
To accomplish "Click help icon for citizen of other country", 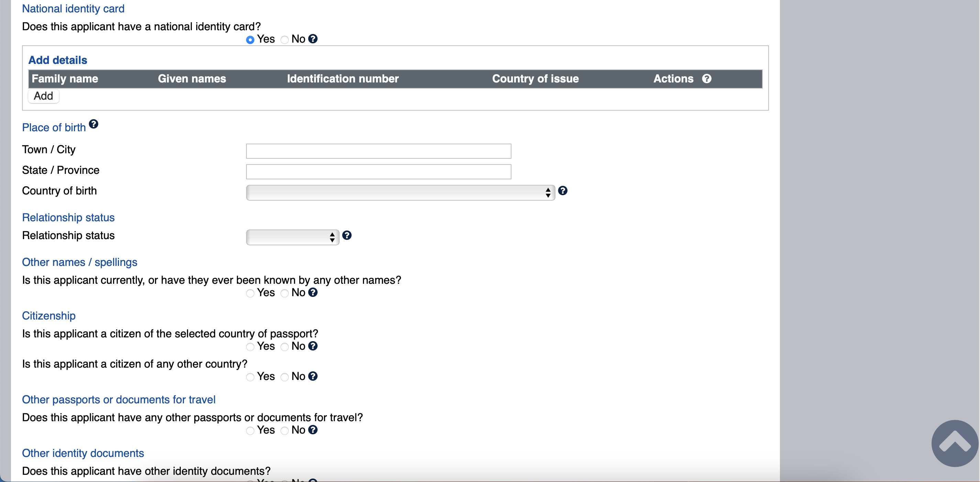I will coord(313,376).
